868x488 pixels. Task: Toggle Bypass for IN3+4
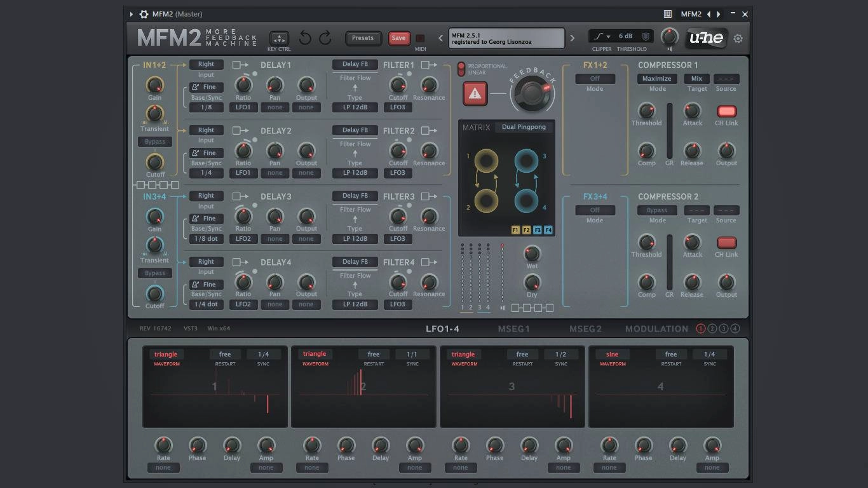155,273
